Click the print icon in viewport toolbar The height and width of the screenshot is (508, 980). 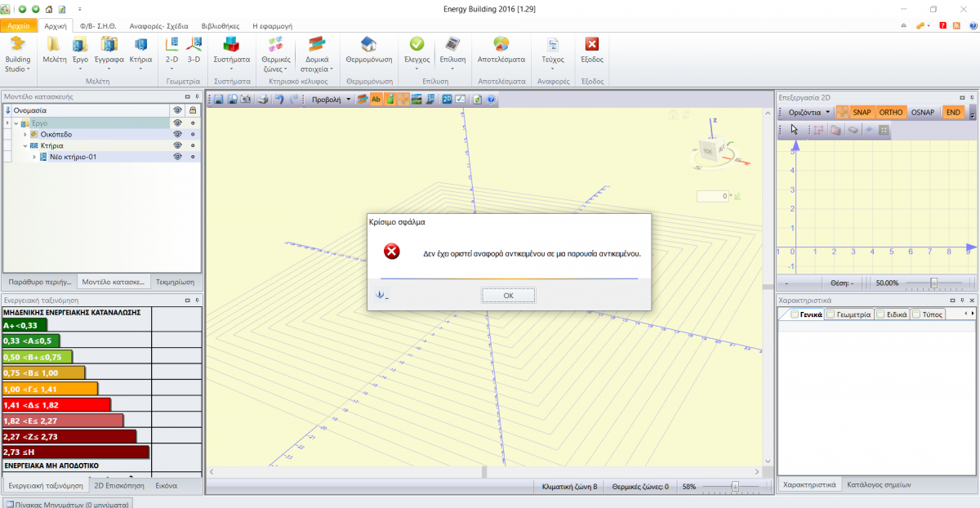tap(263, 99)
